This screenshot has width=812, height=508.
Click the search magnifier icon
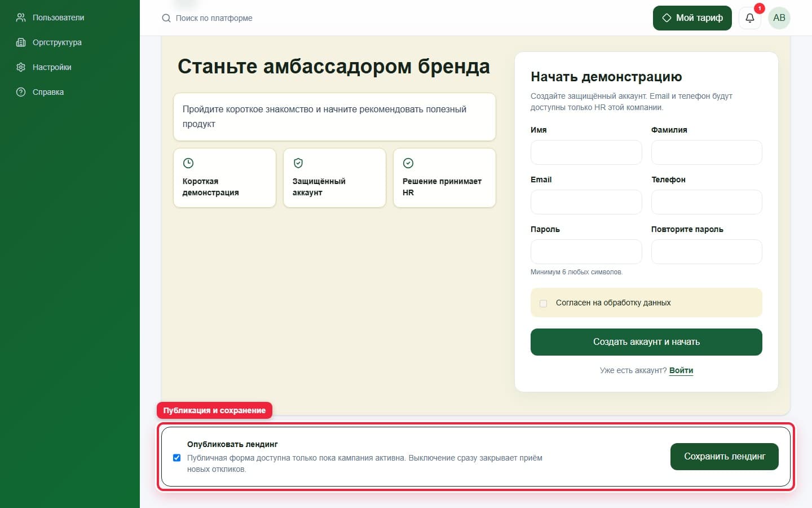tap(166, 18)
